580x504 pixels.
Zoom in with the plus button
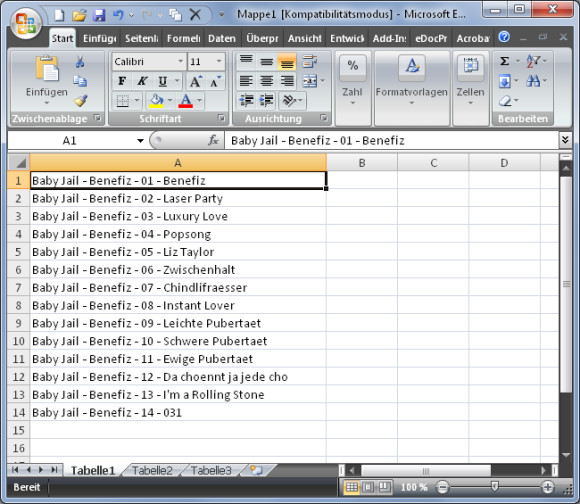pos(548,487)
